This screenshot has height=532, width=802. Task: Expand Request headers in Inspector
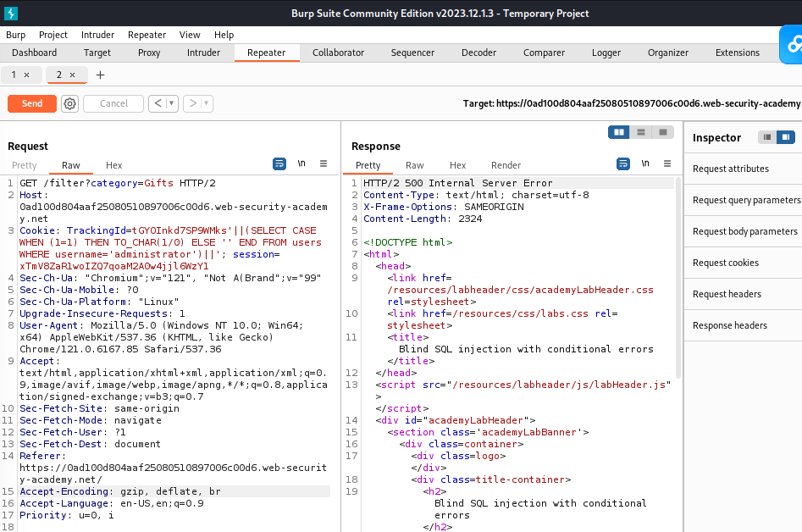[x=743, y=294]
